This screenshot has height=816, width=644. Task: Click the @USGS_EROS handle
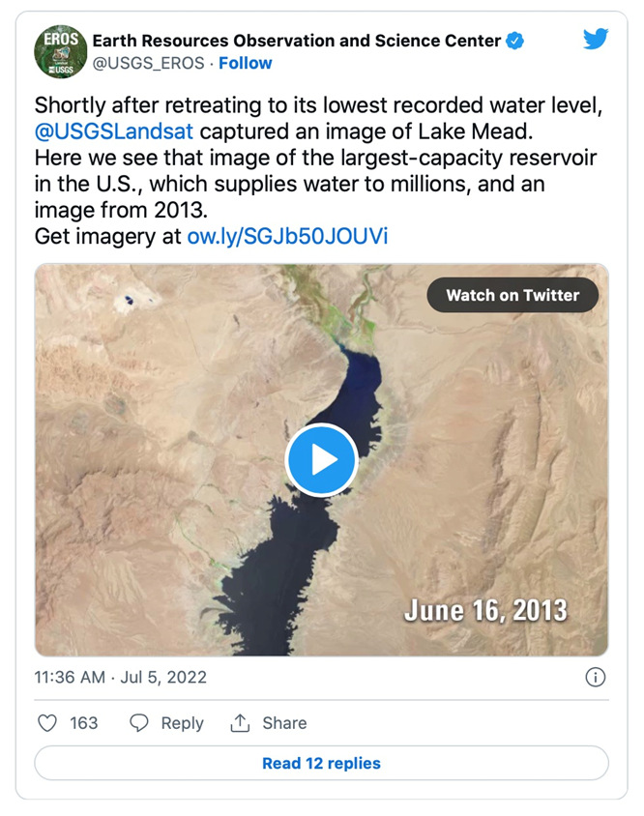pos(148,63)
